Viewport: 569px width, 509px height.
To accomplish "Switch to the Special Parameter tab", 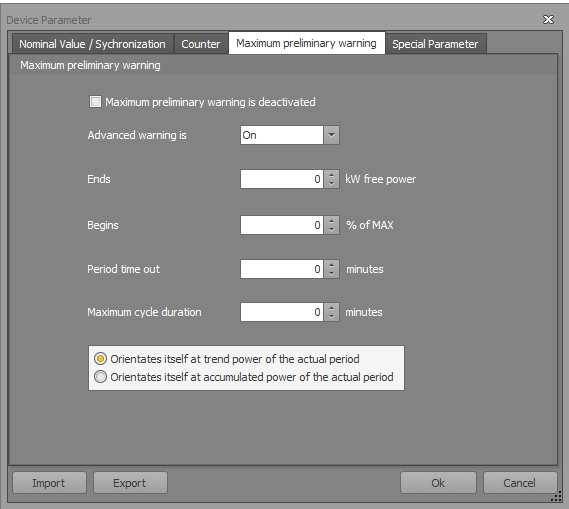I will tap(435, 44).
